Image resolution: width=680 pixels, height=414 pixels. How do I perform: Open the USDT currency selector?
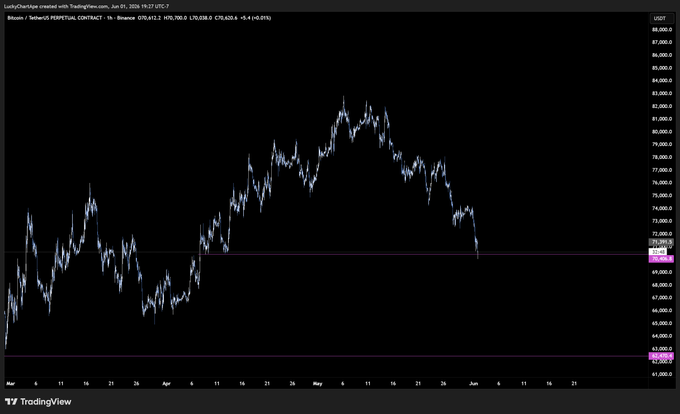660,18
